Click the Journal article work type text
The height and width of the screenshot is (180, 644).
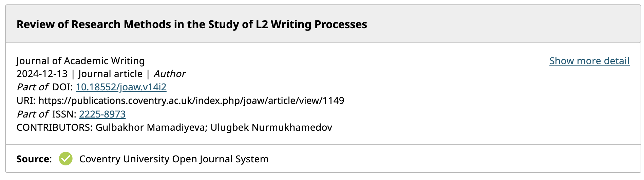pos(110,74)
